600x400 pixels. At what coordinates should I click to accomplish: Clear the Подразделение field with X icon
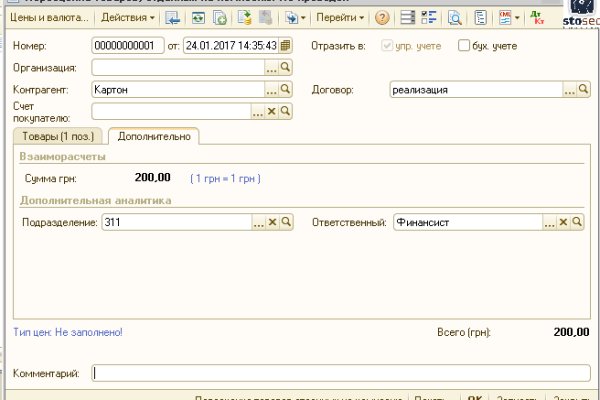pos(271,222)
